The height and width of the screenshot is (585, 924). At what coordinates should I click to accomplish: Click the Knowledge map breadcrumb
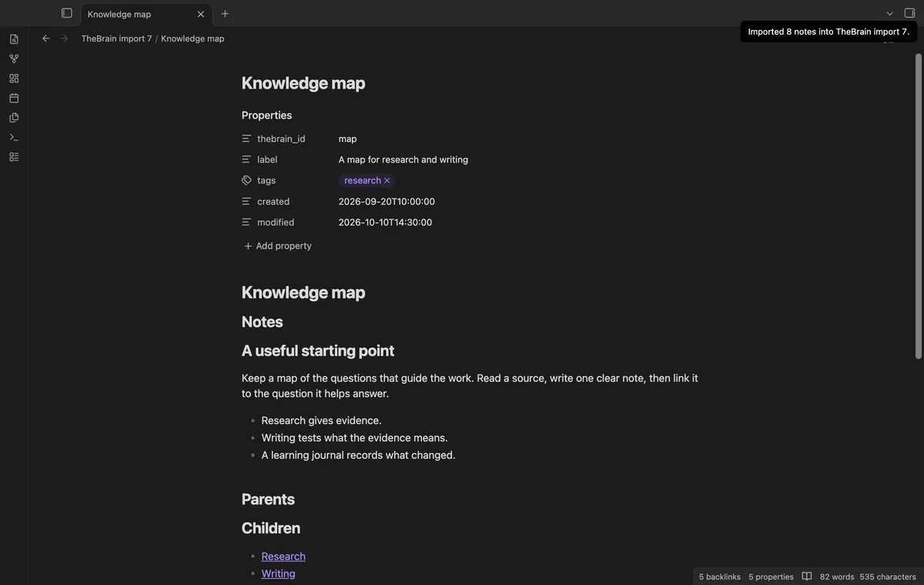tap(192, 38)
